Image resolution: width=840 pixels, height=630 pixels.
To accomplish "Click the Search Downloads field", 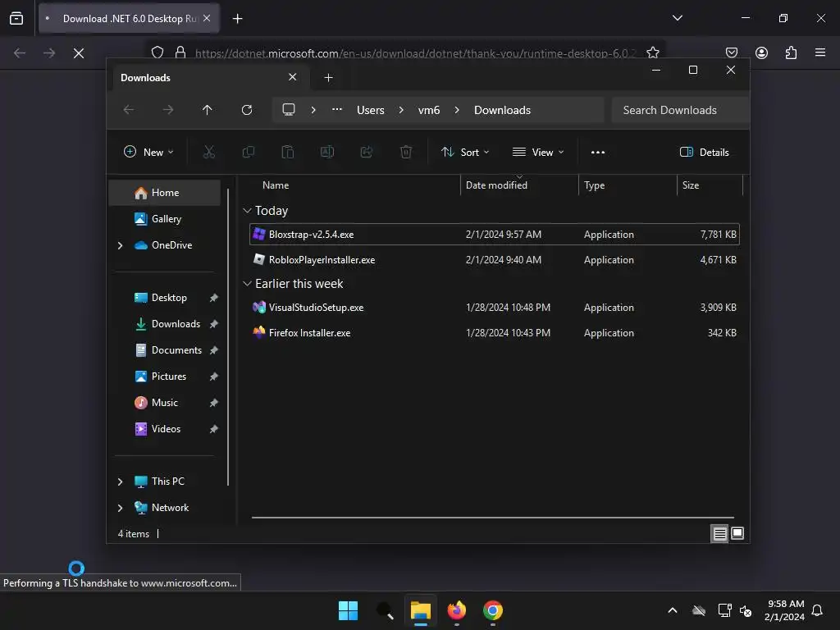I will click(x=680, y=110).
